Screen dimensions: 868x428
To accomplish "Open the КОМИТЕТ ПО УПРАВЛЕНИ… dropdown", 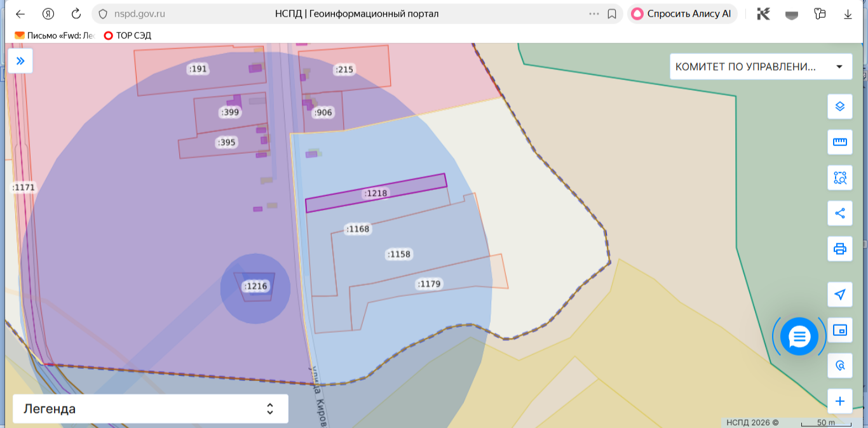I will (x=761, y=67).
